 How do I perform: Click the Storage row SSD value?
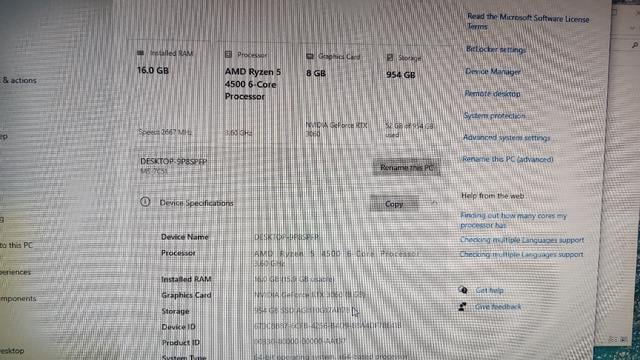302,310
